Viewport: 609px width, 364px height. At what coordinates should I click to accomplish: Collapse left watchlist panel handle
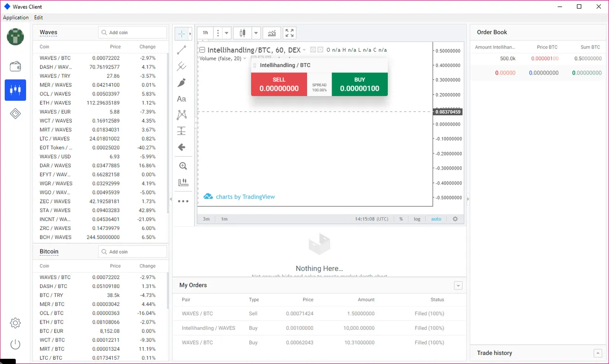click(171, 199)
